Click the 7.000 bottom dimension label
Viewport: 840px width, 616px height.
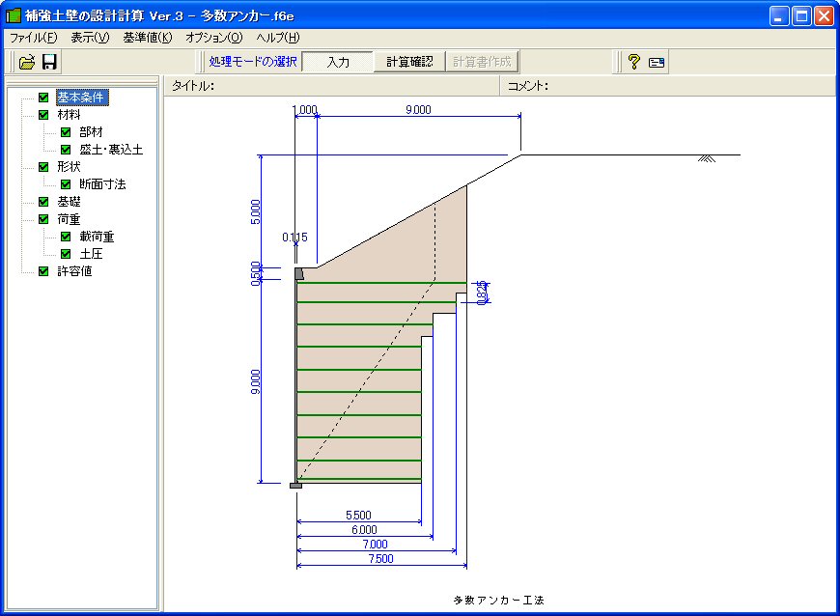pos(375,545)
